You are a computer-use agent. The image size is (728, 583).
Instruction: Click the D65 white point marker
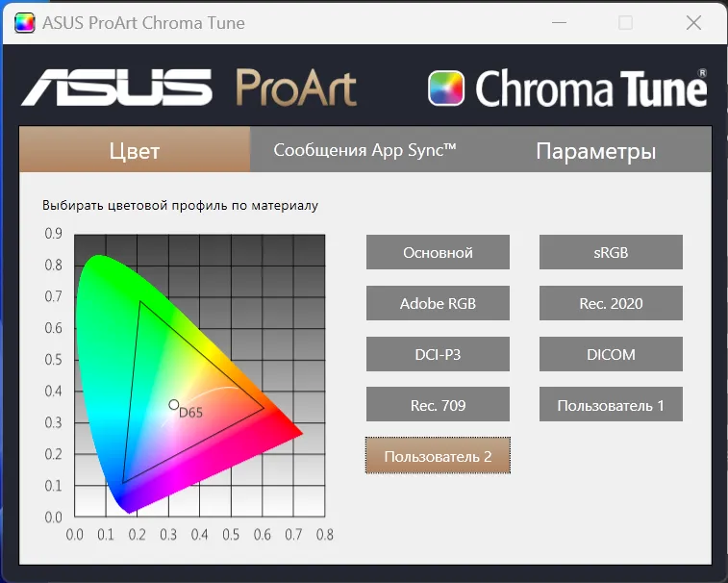(174, 405)
